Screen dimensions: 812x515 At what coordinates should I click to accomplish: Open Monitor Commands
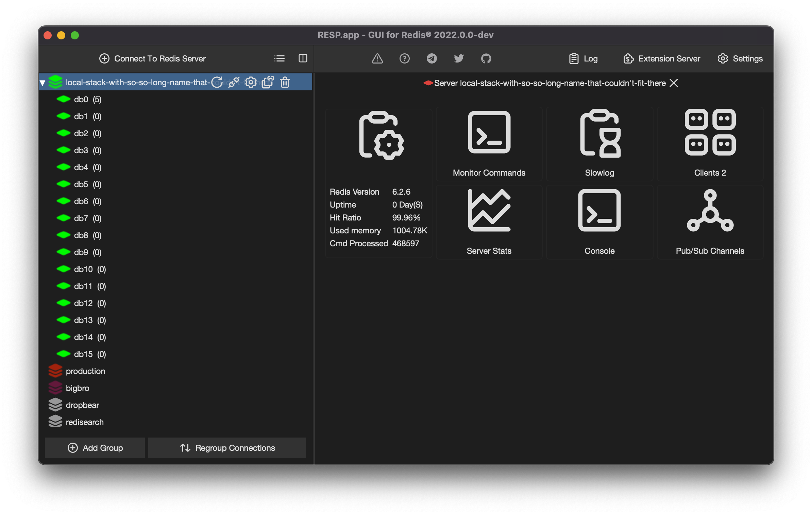point(489,144)
